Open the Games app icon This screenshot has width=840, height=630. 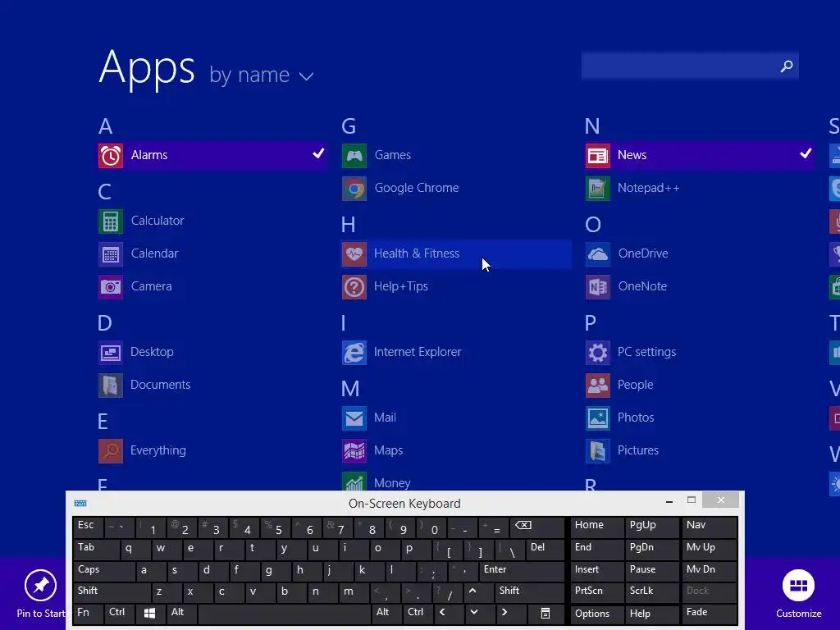click(x=354, y=155)
